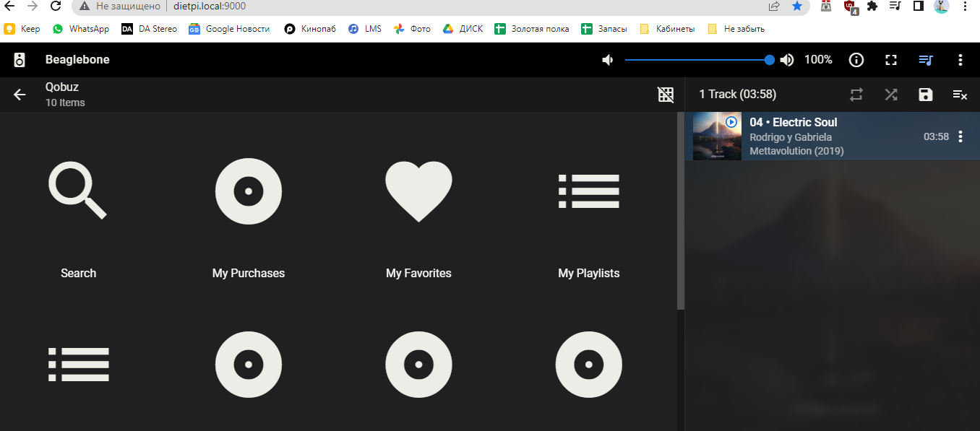This screenshot has height=431, width=980.
Task: Click the volume up speaker icon
Action: (787, 60)
